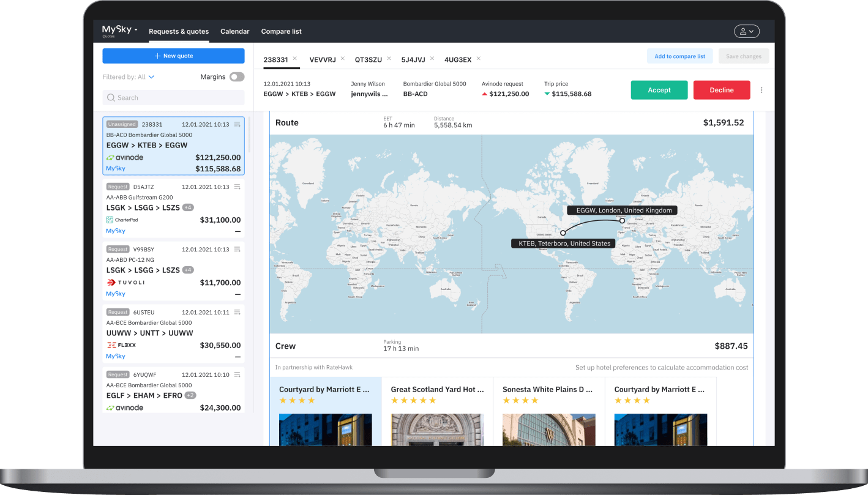868x495 pixels.
Task: Click the green Trip price arrow
Action: (x=547, y=94)
